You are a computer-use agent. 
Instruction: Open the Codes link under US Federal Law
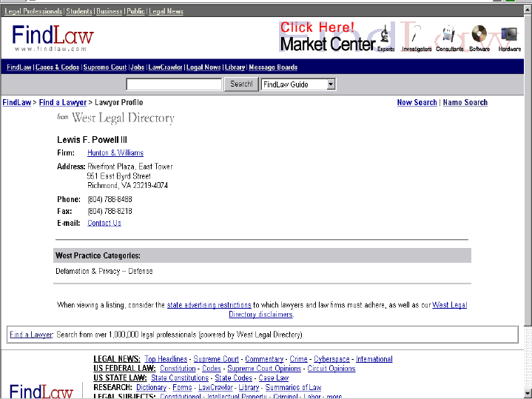pos(212,369)
